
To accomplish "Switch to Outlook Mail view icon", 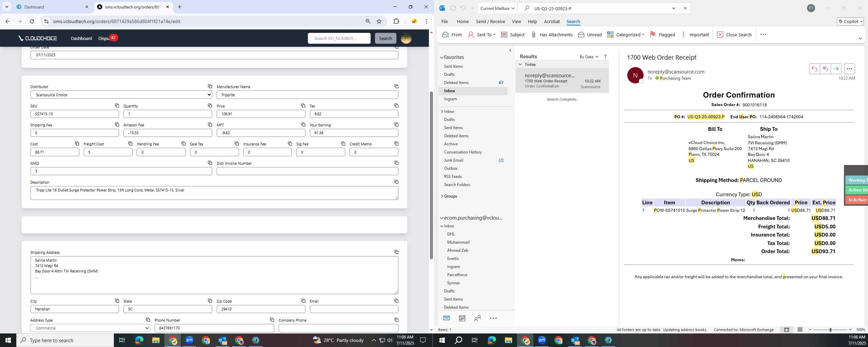I will pyautogui.click(x=447, y=318).
